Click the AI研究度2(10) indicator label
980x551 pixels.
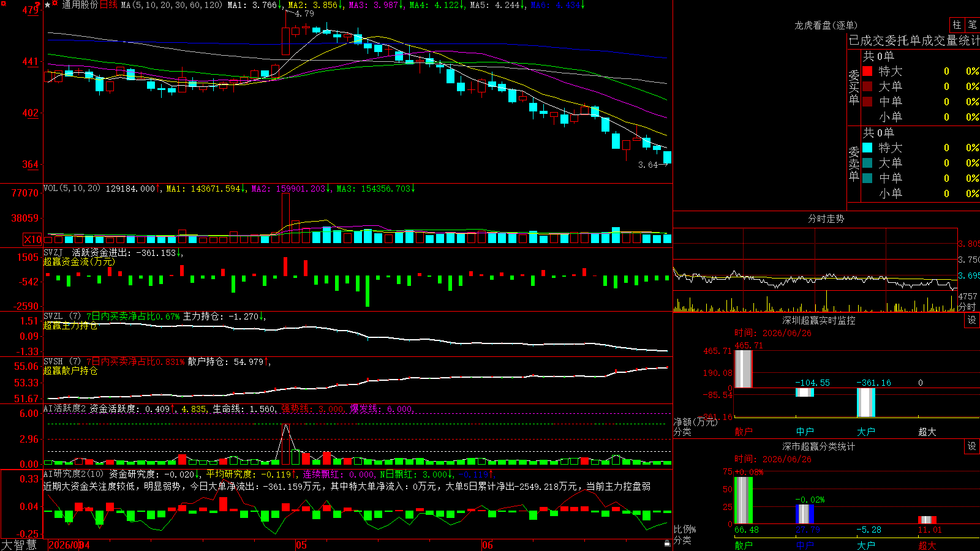[73, 474]
